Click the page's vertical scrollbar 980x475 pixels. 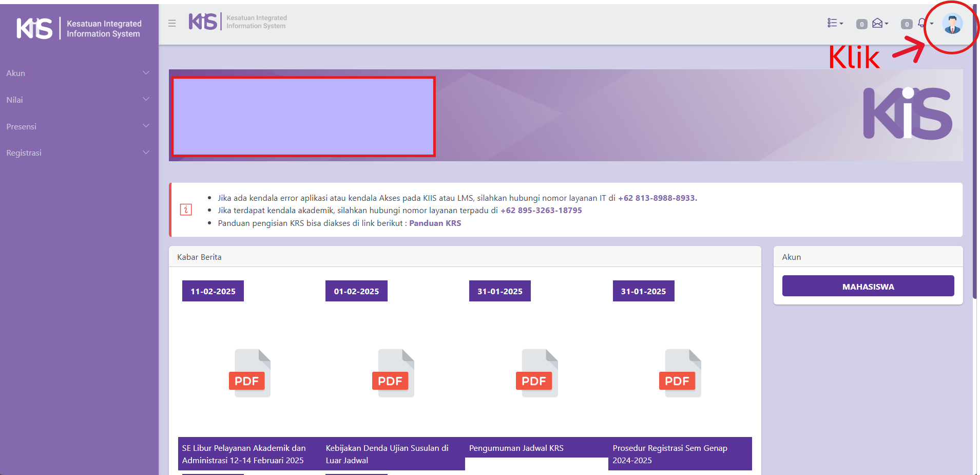coord(975,154)
